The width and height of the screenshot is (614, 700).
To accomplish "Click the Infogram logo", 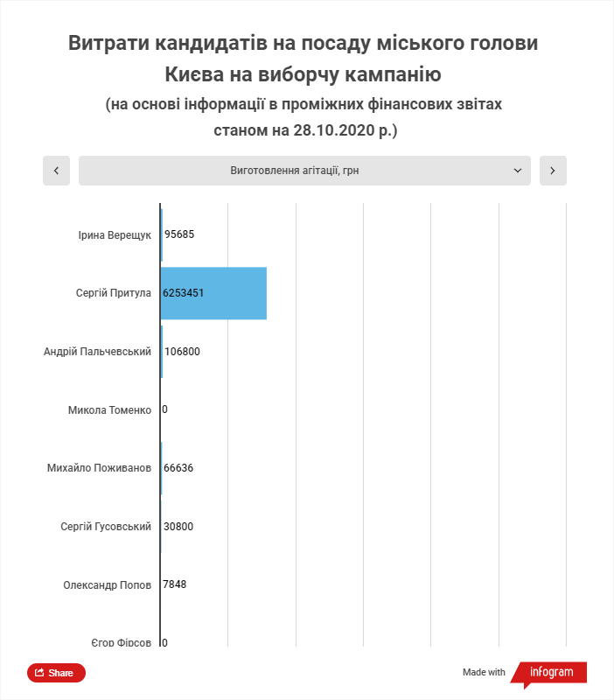I will [552, 672].
